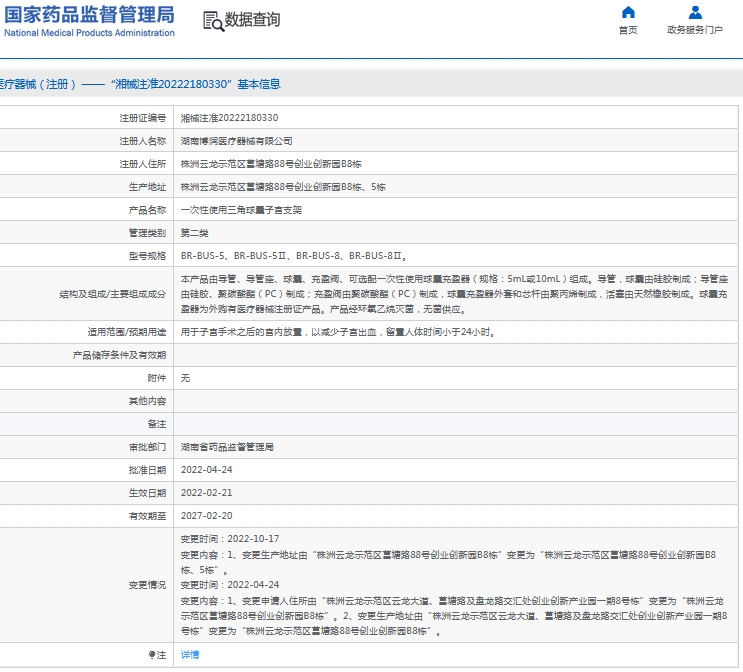Click the 有效期至 label
The width and height of the screenshot is (743, 672).
pyautogui.click(x=147, y=516)
